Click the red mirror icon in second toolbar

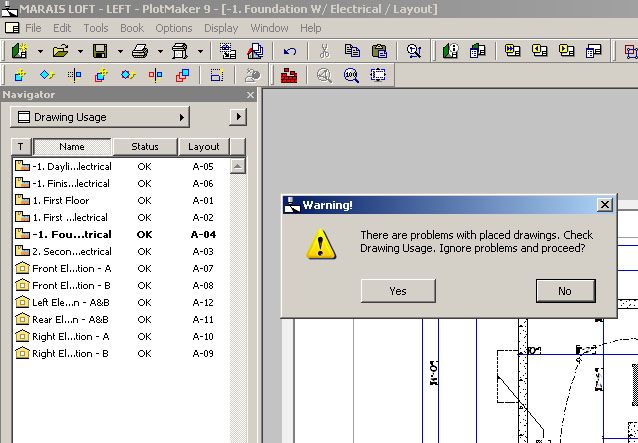155,75
